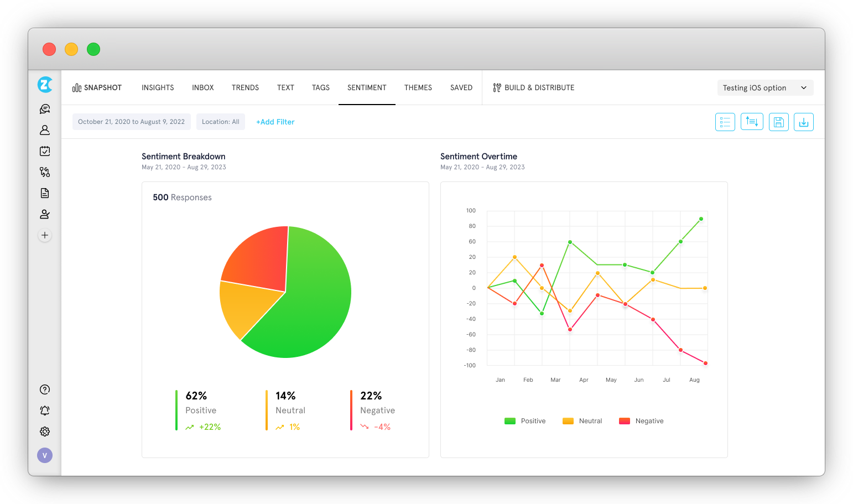Switch to the THEMES tab
The width and height of the screenshot is (853, 504).
coord(418,87)
